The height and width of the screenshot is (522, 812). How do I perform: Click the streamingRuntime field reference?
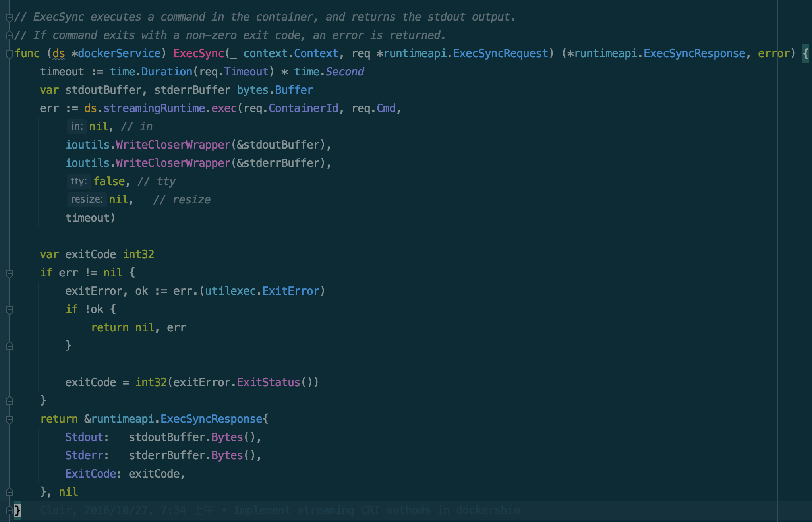[x=154, y=108]
